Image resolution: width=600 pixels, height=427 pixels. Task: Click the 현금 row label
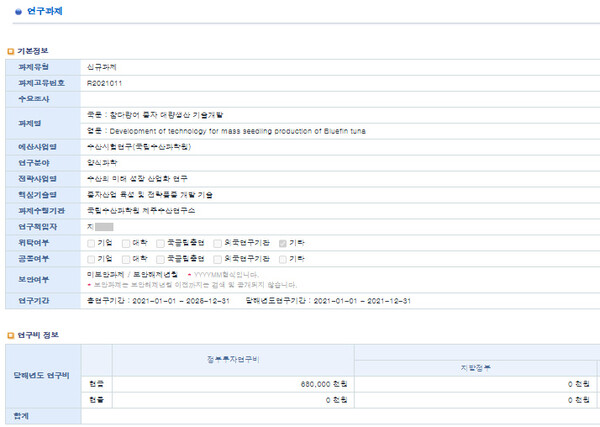(97, 384)
